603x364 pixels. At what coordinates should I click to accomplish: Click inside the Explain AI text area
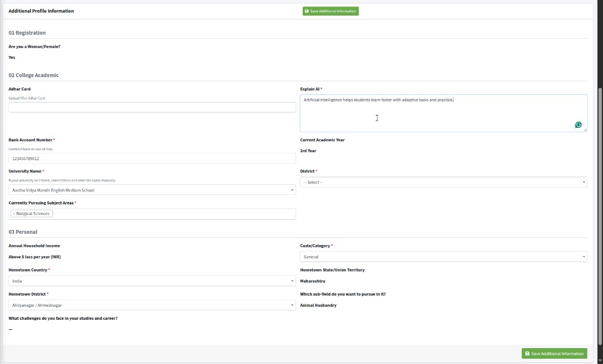[443, 113]
